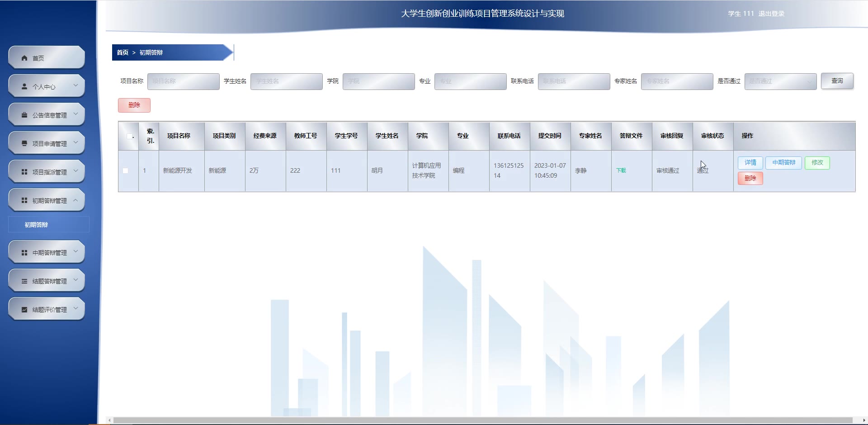Click 首页 in the breadcrumb
Screen dimensions: 868x425
123,52
